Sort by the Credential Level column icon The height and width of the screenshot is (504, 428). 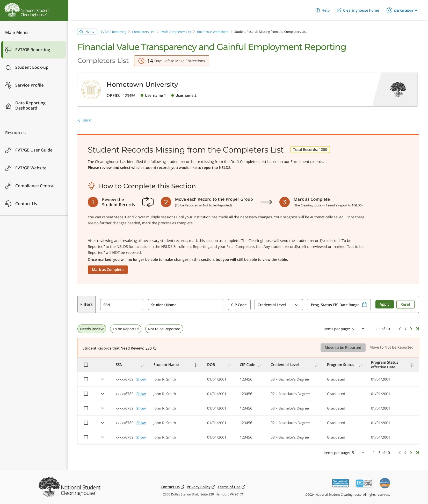[x=316, y=365]
